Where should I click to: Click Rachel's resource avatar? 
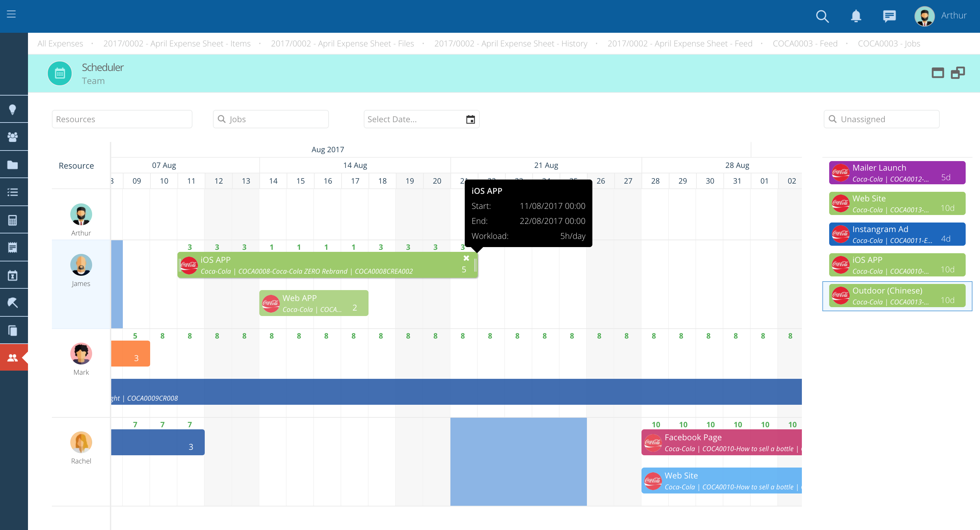[81, 442]
